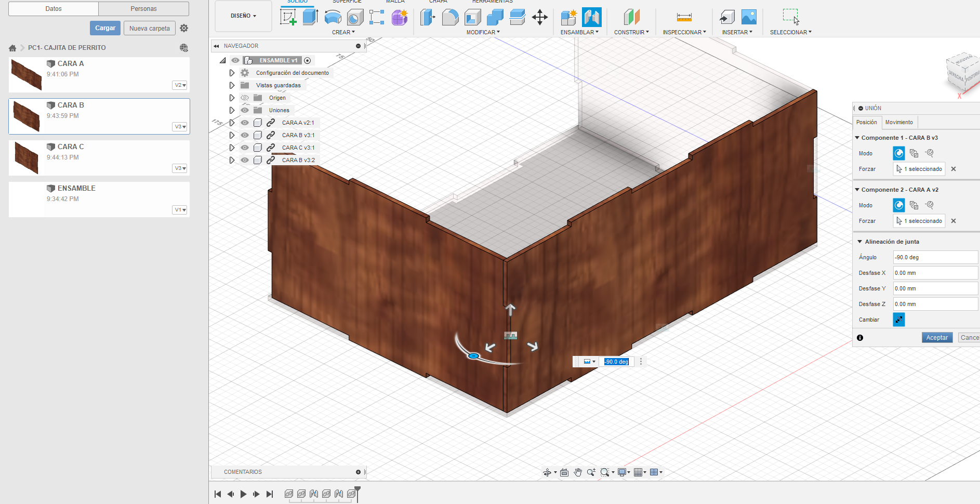Toggle visibility of Uniones folder
Viewport: 980px width, 504px height.
(245, 110)
